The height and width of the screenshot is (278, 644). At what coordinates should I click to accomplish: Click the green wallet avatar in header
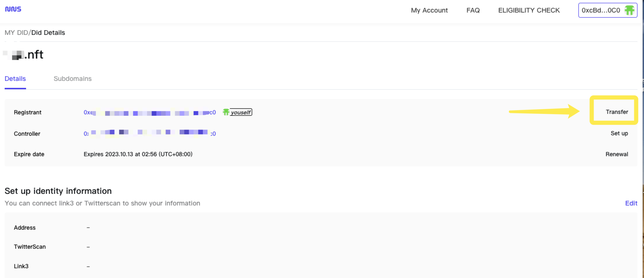(629, 10)
